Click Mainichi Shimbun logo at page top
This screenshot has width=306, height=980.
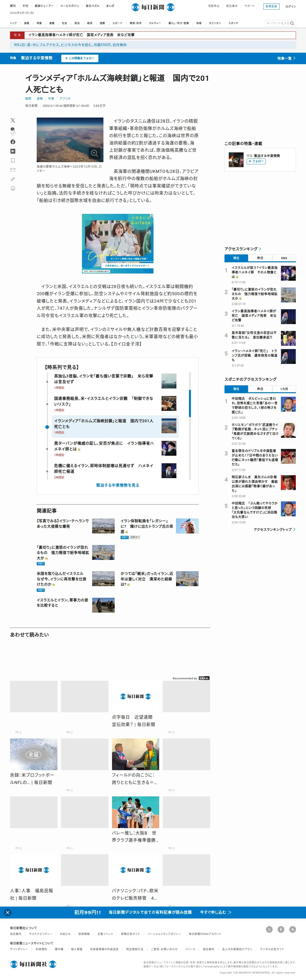tap(153, 7)
